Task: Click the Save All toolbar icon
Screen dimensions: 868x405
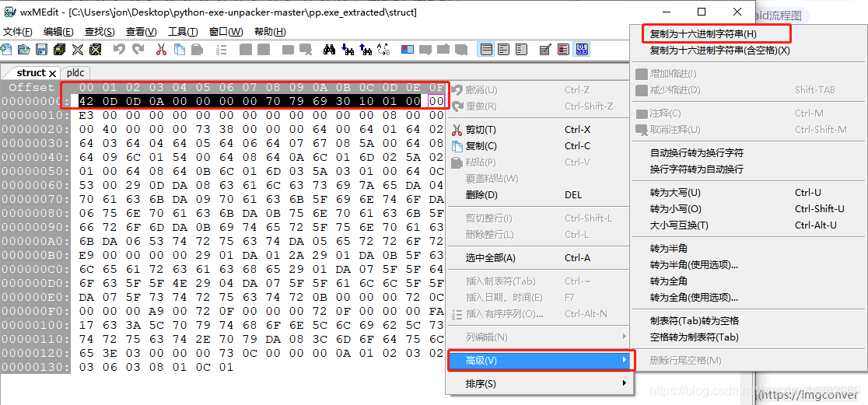Action: [60, 49]
